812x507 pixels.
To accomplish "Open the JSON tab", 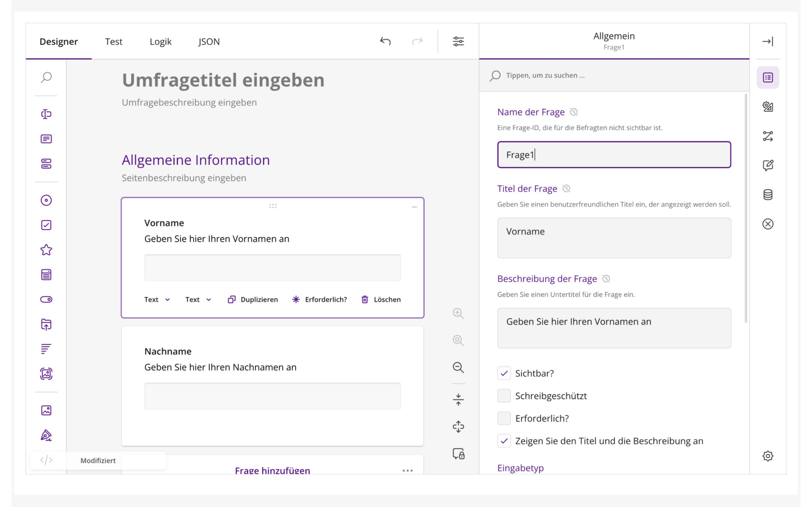I will pyautogui.click(x=209, y=42).
